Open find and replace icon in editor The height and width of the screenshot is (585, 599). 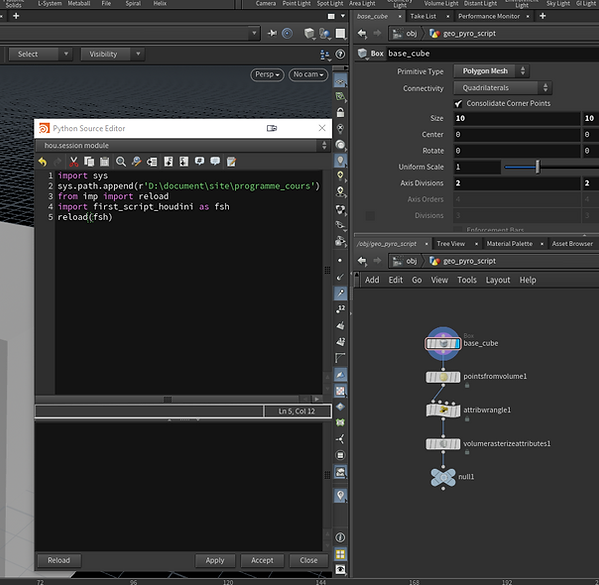(136, 162)
